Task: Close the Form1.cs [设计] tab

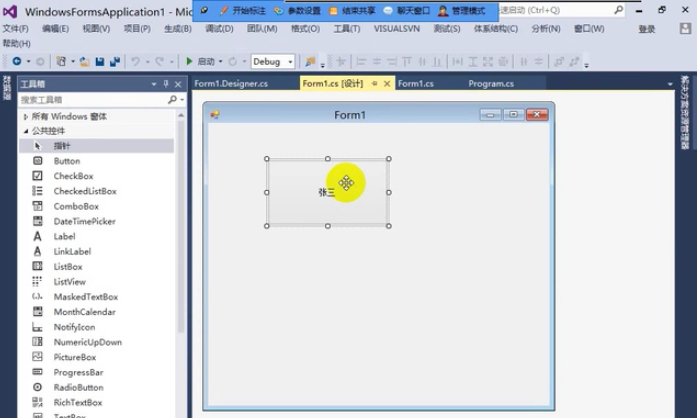Action: click(387, 84)
